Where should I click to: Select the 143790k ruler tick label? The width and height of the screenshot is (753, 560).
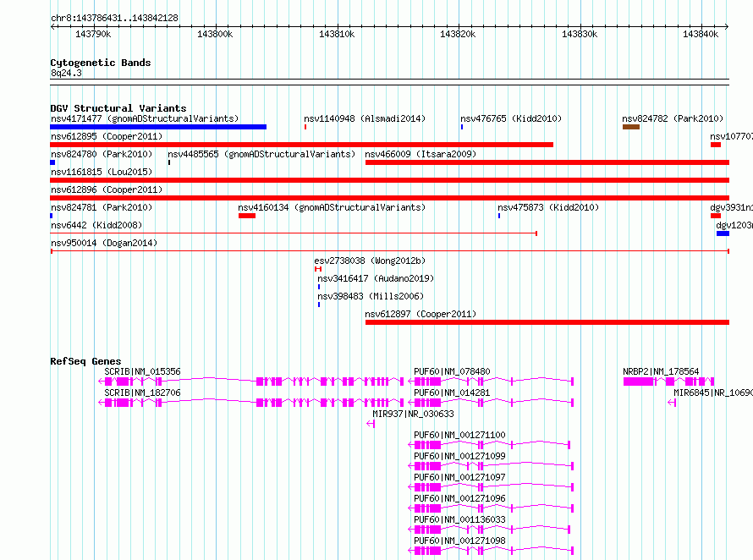[93, 34]
